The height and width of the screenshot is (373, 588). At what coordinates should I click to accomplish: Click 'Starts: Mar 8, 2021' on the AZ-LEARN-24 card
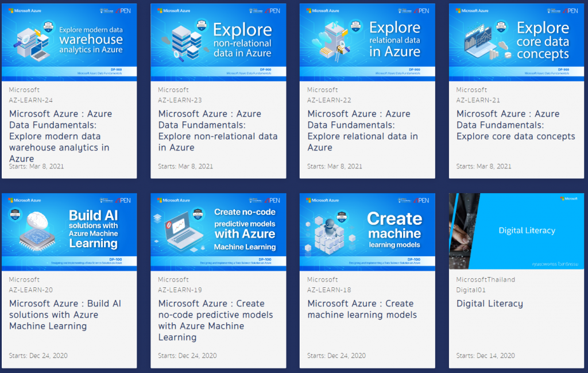[36, 166]
